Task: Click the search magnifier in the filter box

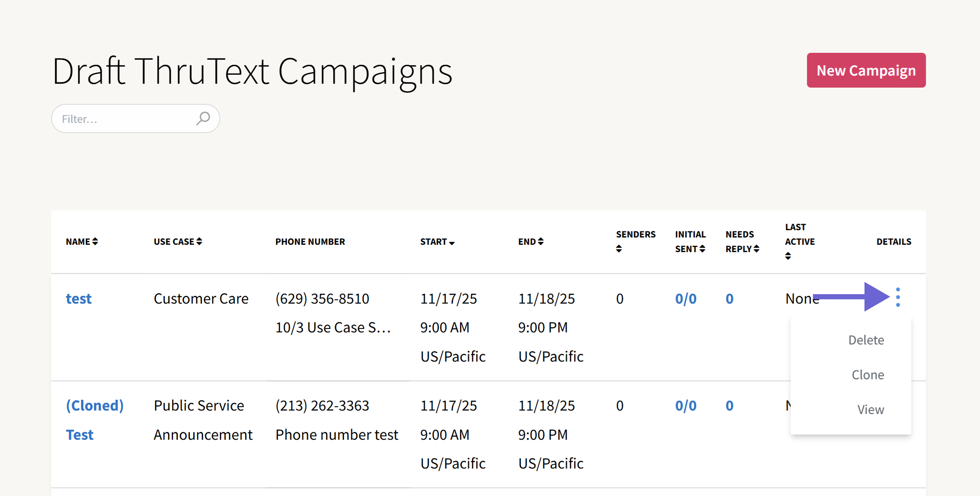Action: (x=203, y=118)
